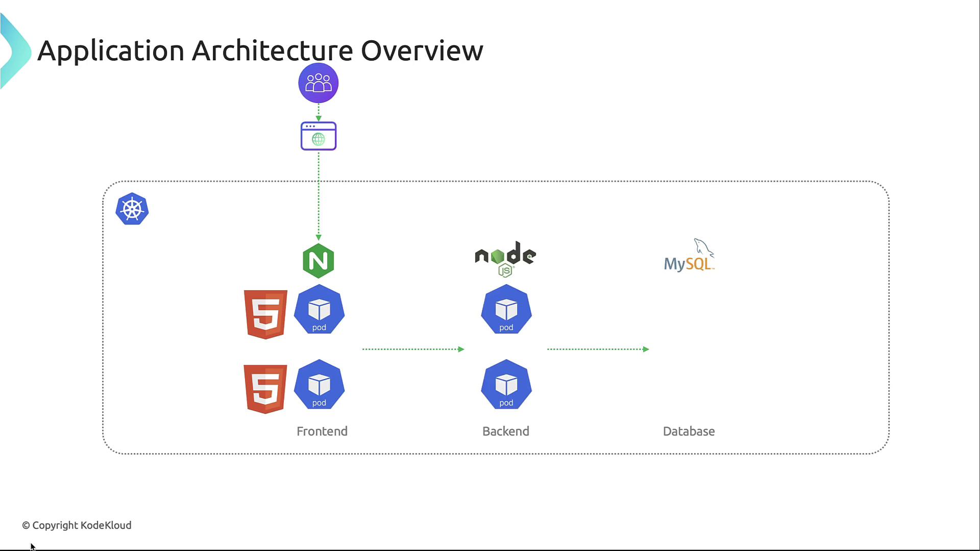Select the lower frontend pod icon
Viewport: 980px width, 551px height.
coord(319,385)
